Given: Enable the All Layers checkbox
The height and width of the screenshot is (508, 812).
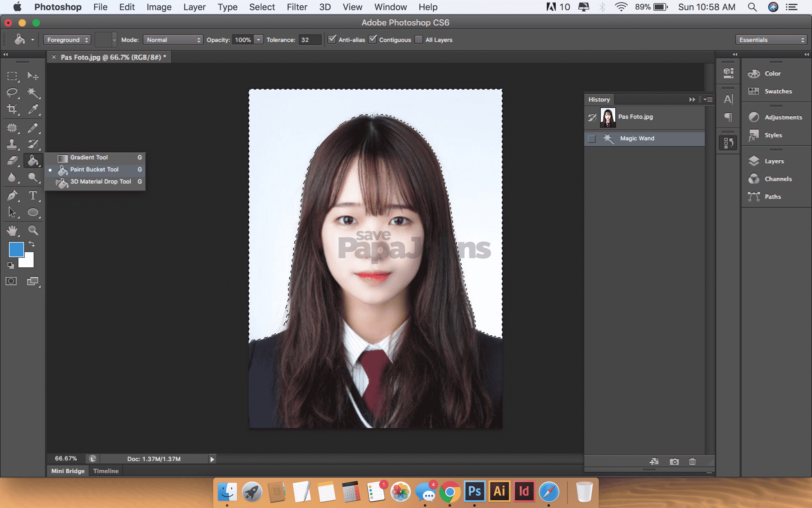Looking at the screenshot, I should (418, 40).
